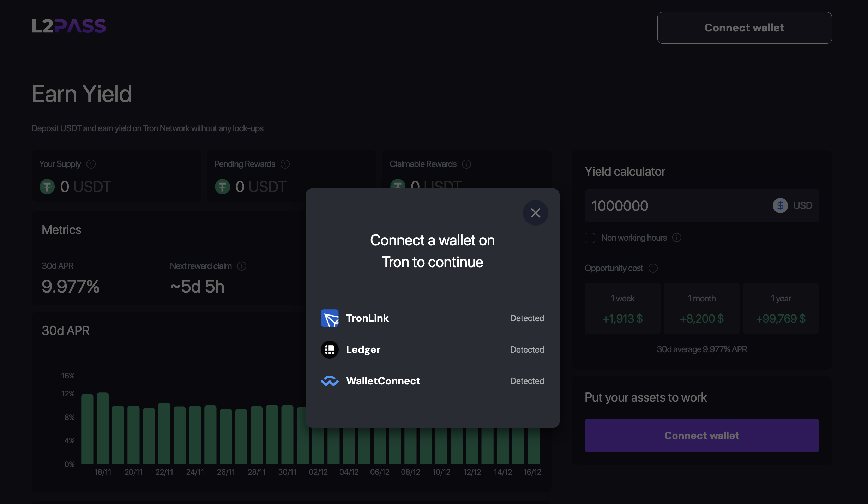Click the dollar currency icon in Yield calculator
868x504 pixels.
pos(780,206)
